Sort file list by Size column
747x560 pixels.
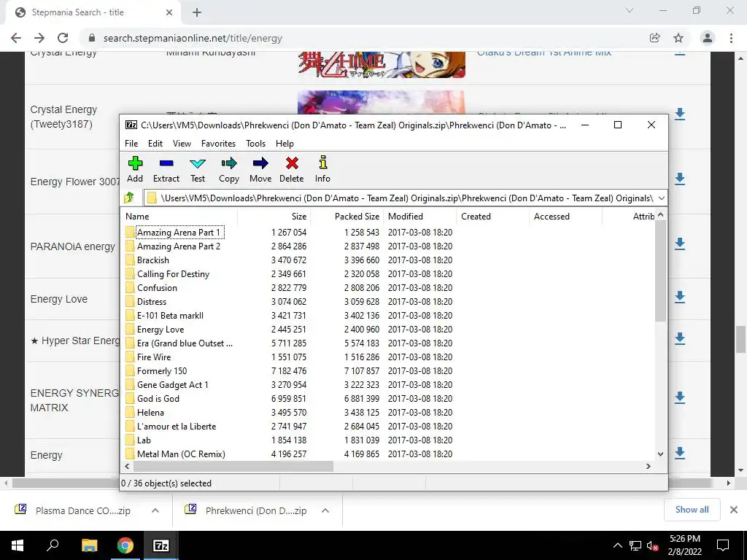coord(274,216)
